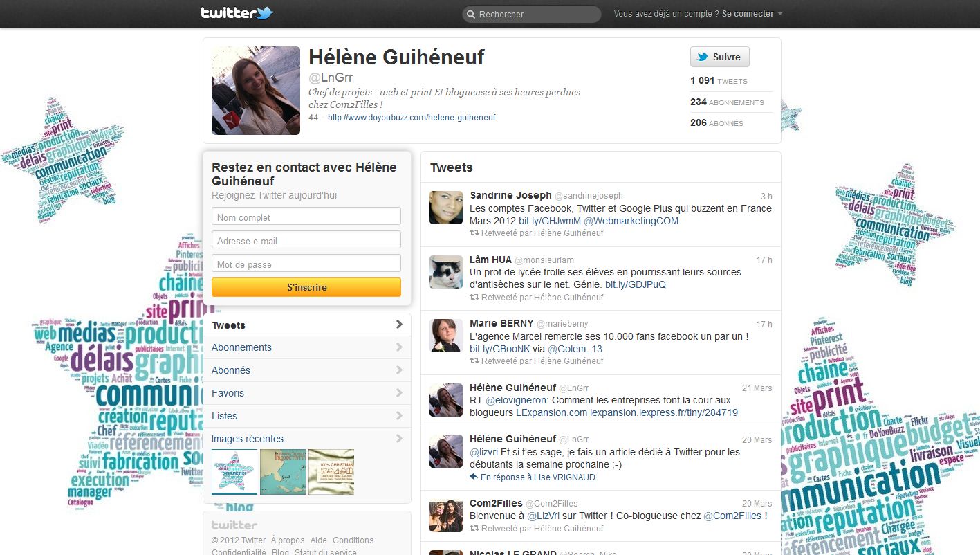This screenshot has width=980, height=555.
Task: Click Sandrine Joseph's avatar
Action: click(x=446, y=208)
